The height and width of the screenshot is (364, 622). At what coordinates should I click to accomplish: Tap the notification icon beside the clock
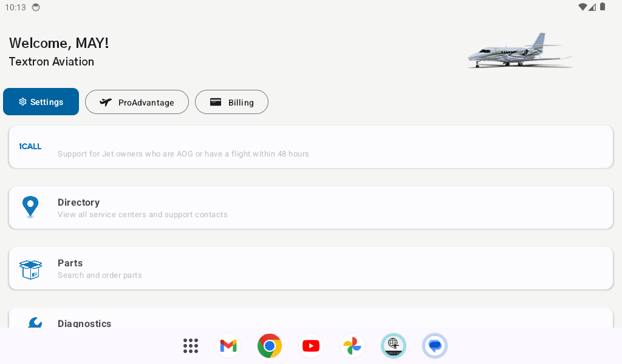tap(36, 7)
